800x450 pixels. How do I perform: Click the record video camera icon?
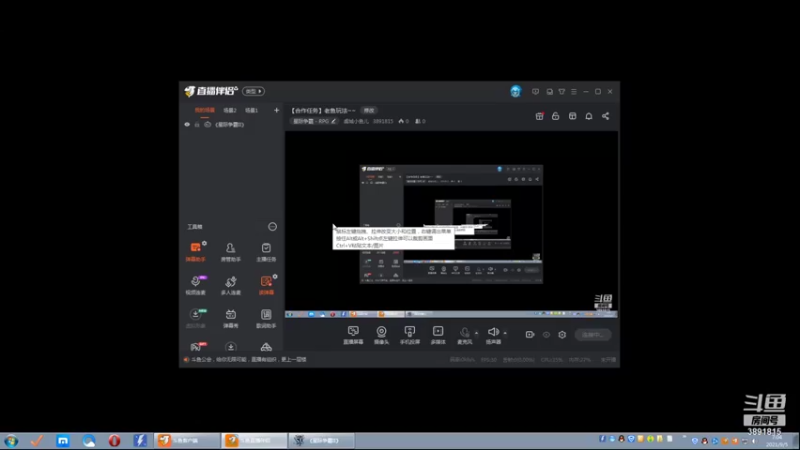530,335
